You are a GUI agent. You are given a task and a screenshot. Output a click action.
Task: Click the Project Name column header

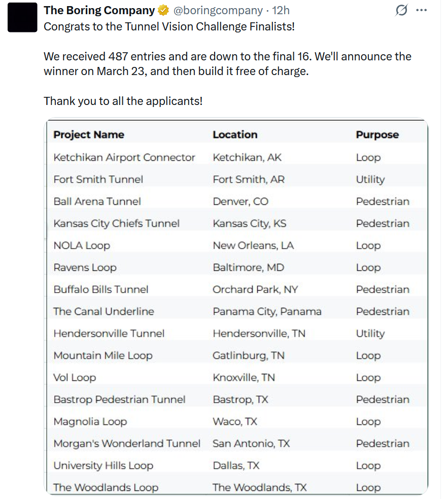coord(89,135)
